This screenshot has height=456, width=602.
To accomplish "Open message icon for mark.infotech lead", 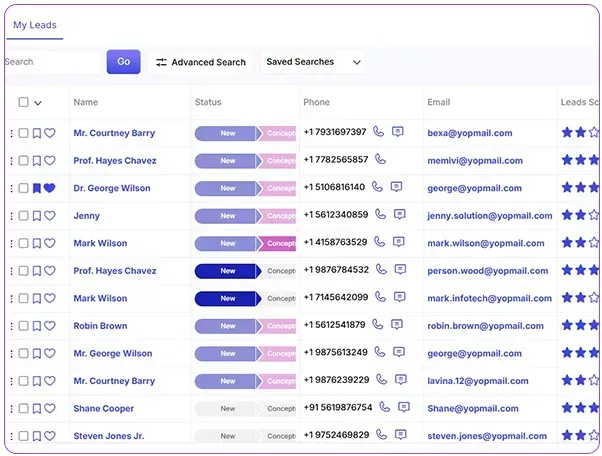I will (400, 297).
